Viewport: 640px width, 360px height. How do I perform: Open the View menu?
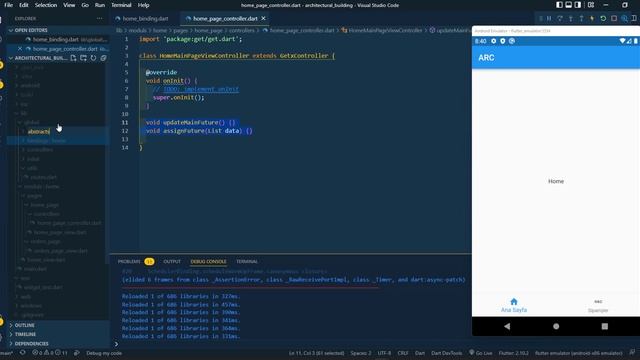tap(69, 5)
